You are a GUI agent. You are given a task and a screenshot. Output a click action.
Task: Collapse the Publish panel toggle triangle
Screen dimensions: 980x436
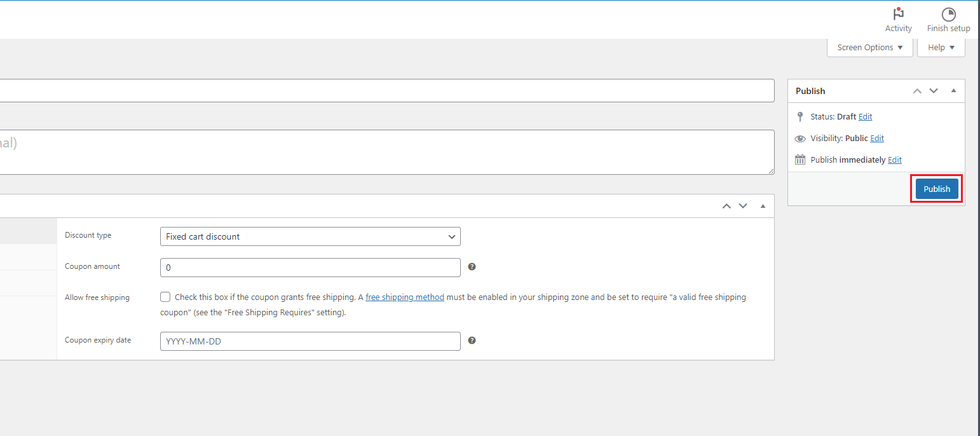[x=953, y=91]
